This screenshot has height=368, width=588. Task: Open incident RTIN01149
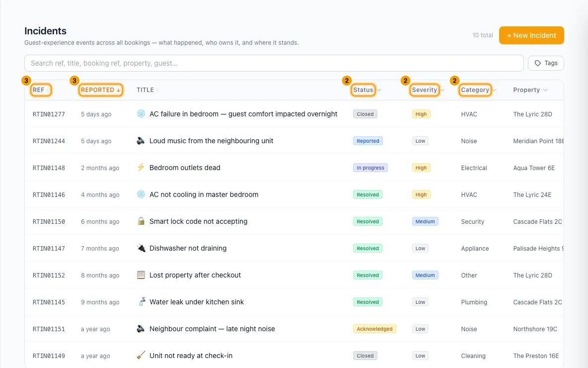(49, 356)
